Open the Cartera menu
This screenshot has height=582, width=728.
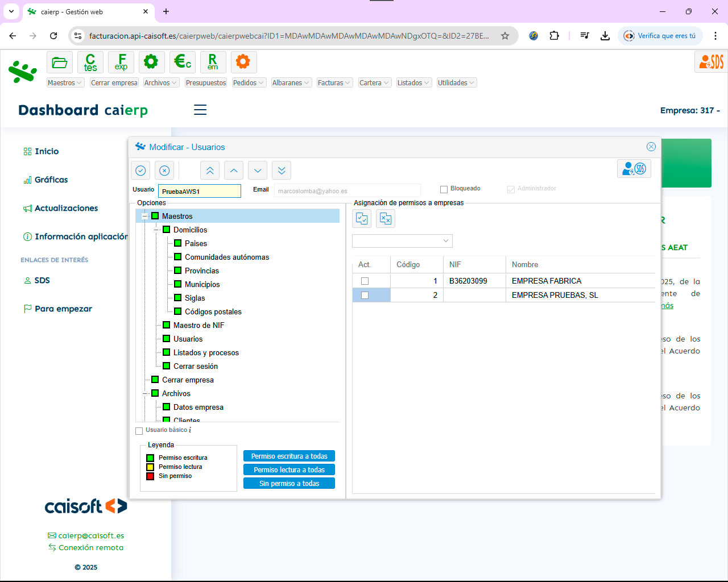(x=374, y=83)
